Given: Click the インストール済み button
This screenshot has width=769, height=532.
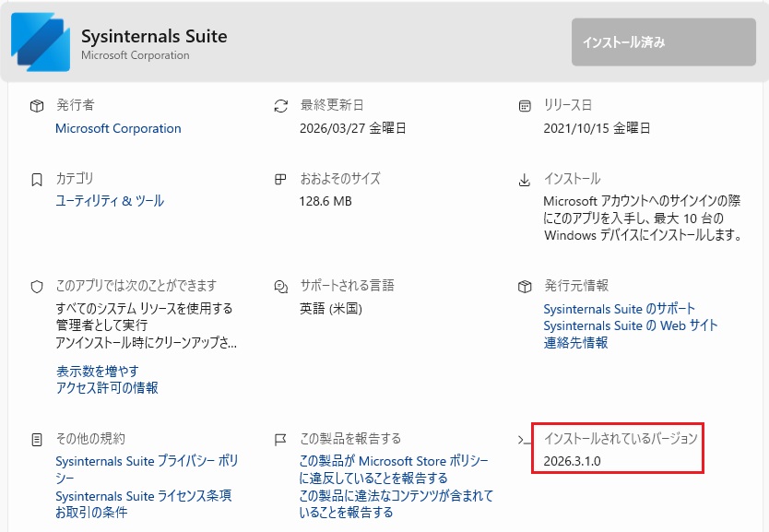Looking at the screenshot, I should pos(664,42).
